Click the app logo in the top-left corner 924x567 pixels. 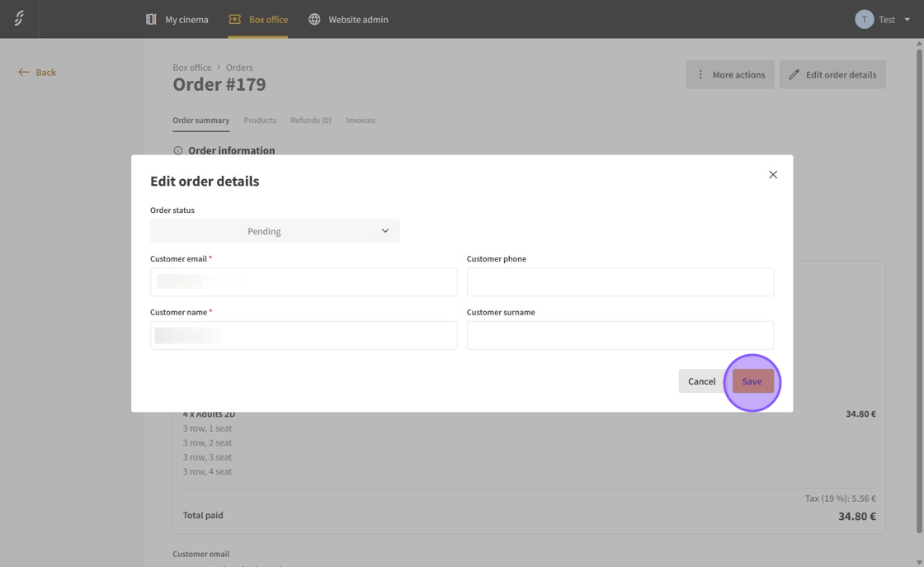tap(19, 18)
